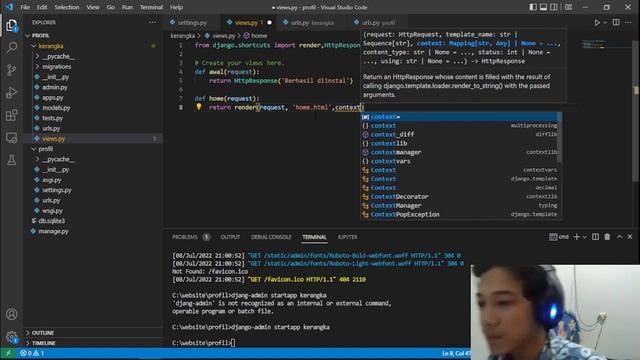Viewport: 640px width, 360px height.
Task: Click the suggestion list scrollbar
Action: [x=560, y=138]
